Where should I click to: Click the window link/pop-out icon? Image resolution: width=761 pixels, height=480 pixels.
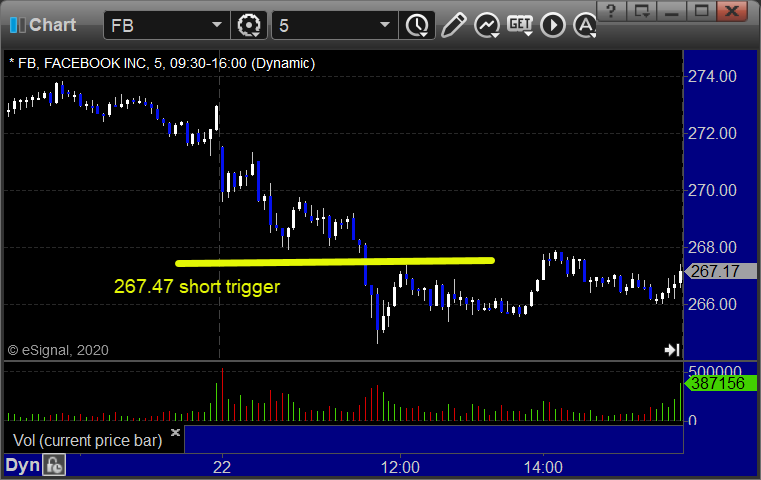coord(641,11)
